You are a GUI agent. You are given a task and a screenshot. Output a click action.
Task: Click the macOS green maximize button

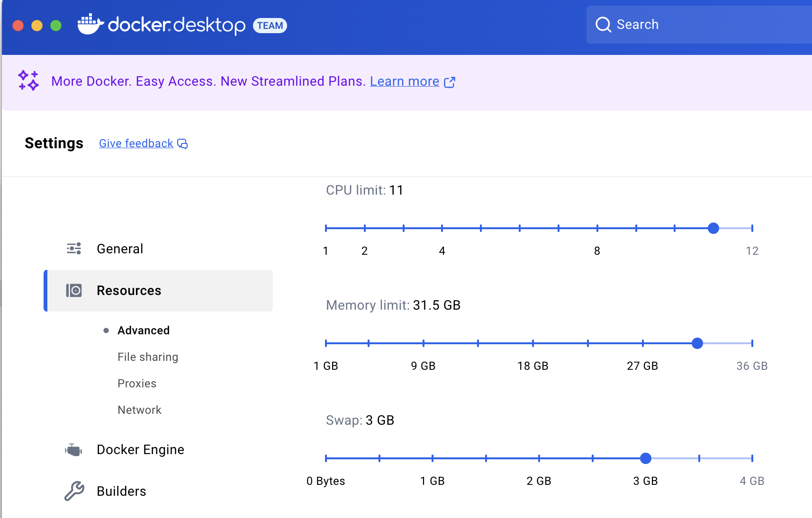coord(56,26)
